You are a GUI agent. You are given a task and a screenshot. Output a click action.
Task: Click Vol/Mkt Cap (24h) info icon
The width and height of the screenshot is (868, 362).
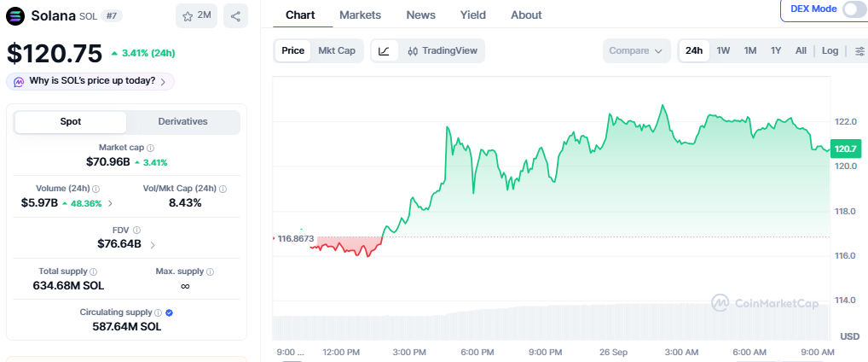[223, 189]
